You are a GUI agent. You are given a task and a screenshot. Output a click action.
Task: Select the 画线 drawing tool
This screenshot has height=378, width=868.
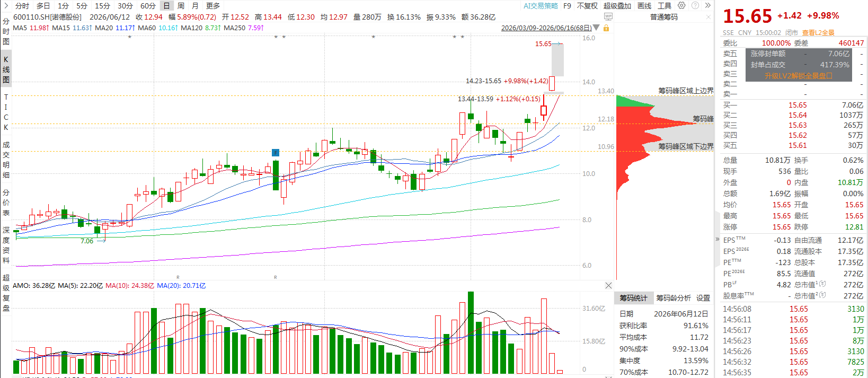click(644, 5)
